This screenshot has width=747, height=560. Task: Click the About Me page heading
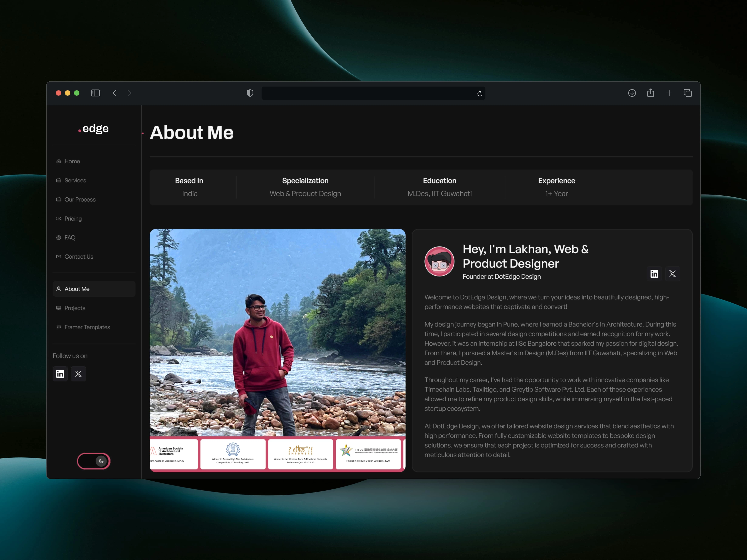pos(191,132)
